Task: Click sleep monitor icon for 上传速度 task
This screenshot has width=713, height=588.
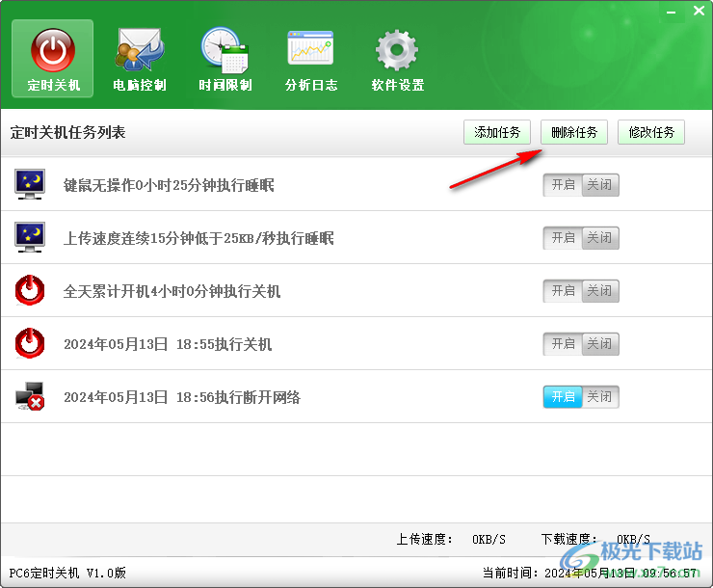Action: 30,237
